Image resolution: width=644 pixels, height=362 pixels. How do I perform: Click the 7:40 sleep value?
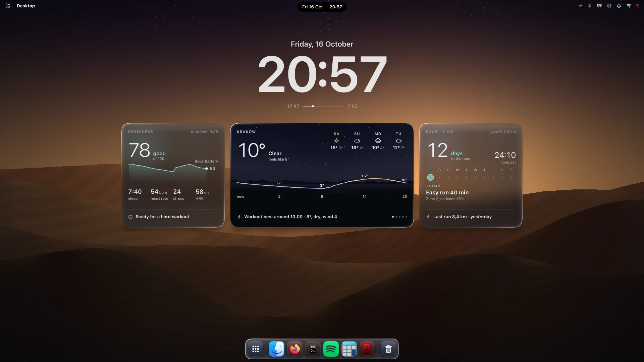(135, 191)
